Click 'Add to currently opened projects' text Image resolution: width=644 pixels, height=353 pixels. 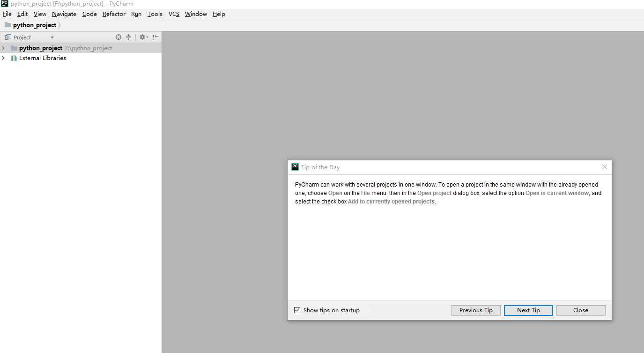(392, 202)
